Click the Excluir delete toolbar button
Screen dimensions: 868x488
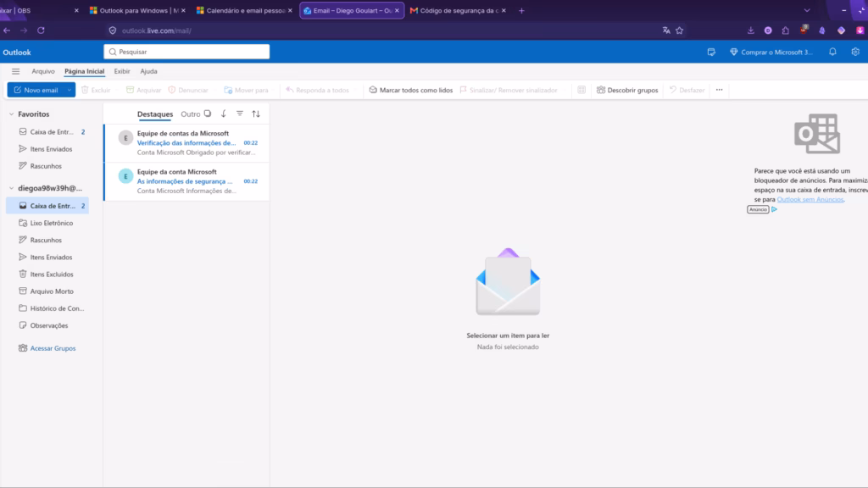click(96, 90)
